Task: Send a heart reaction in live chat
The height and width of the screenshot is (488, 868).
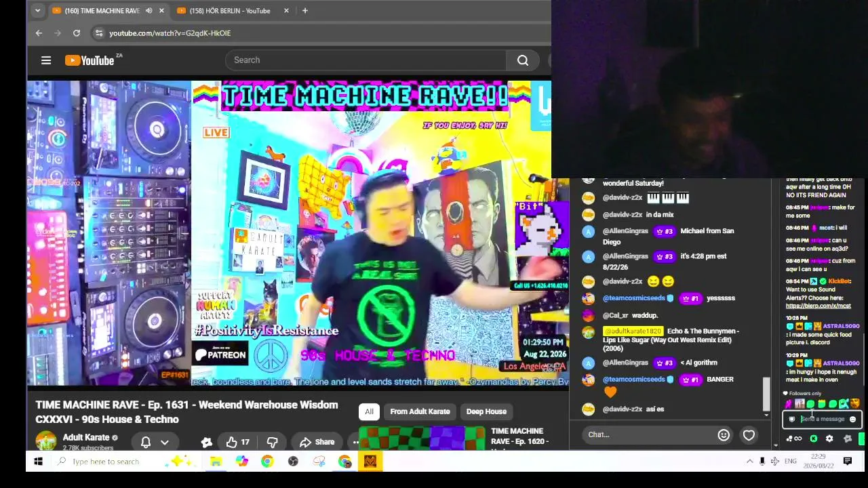Action: click(x=749, y=434)
